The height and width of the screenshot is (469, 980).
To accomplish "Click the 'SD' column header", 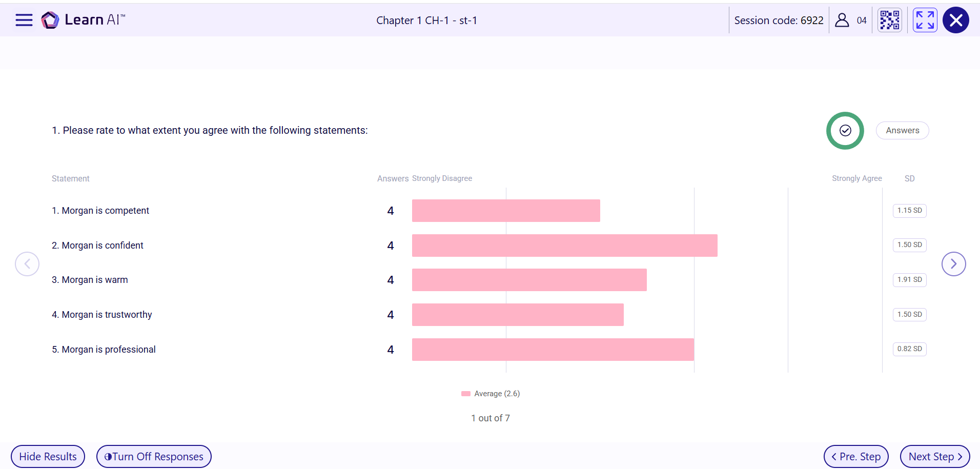I will pos(910,178).
